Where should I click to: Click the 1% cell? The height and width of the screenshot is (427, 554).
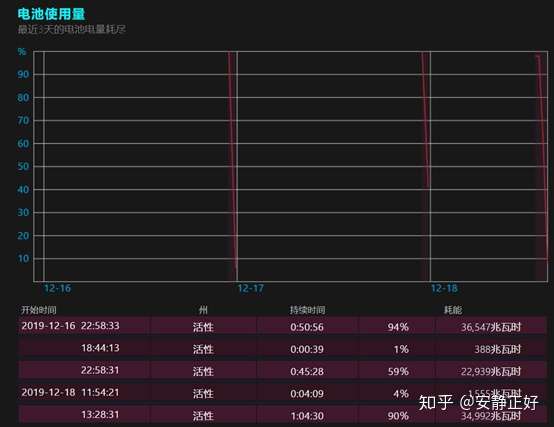pyautogui.click(x=401, y=349)
